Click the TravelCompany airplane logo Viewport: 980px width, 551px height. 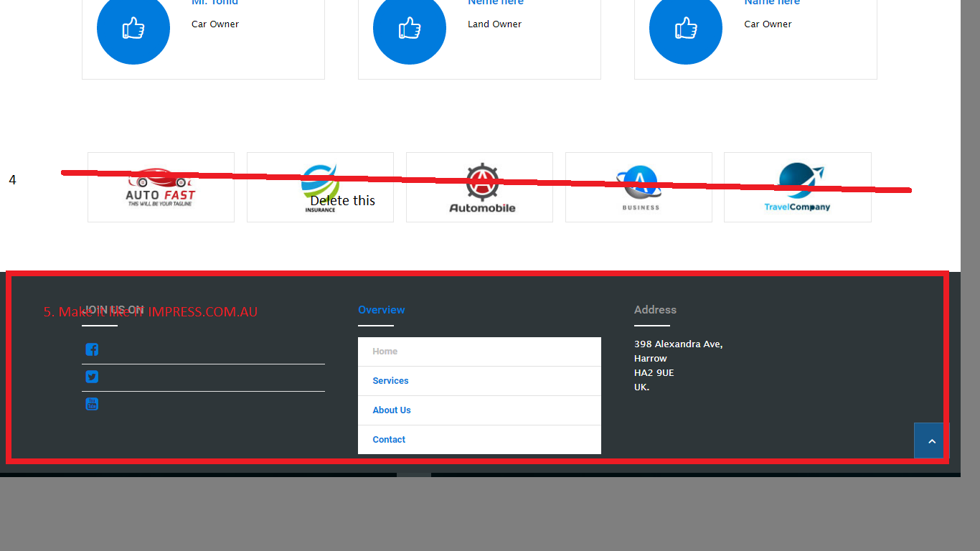[797, 187]
